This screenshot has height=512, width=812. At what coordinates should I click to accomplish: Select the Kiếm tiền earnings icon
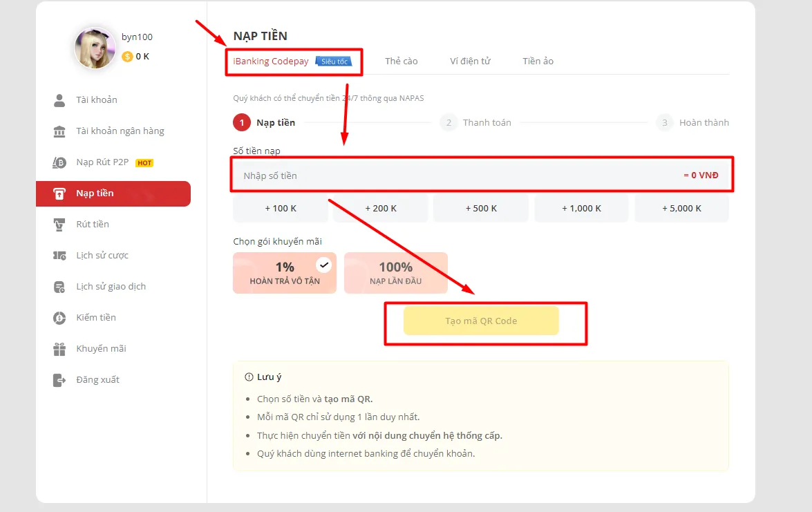click(x=62, y=317)
